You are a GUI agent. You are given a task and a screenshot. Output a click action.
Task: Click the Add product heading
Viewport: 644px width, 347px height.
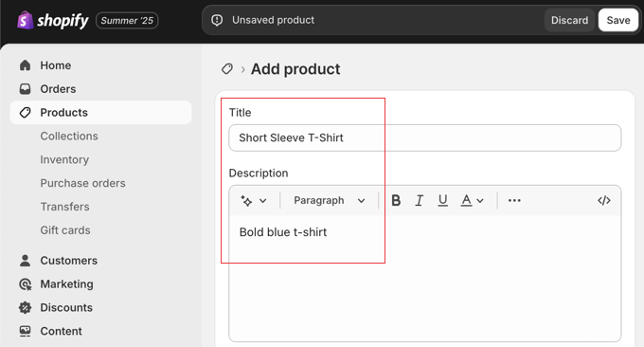pos(295,69)
